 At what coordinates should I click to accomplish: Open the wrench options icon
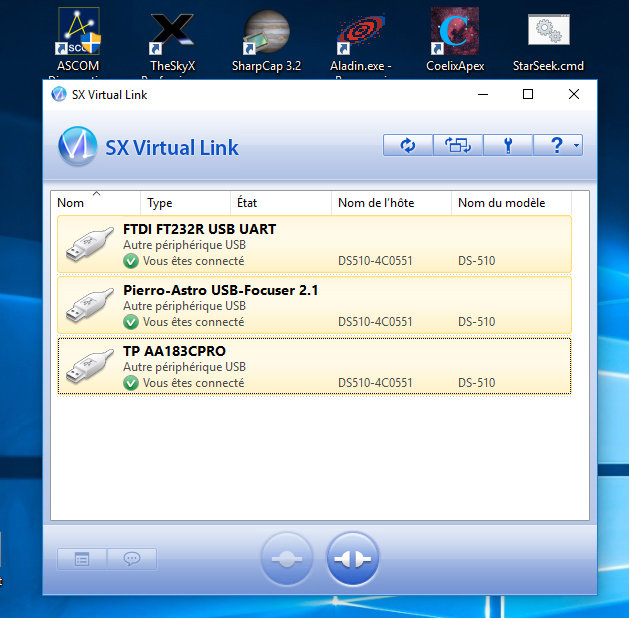tap(508, 145)
